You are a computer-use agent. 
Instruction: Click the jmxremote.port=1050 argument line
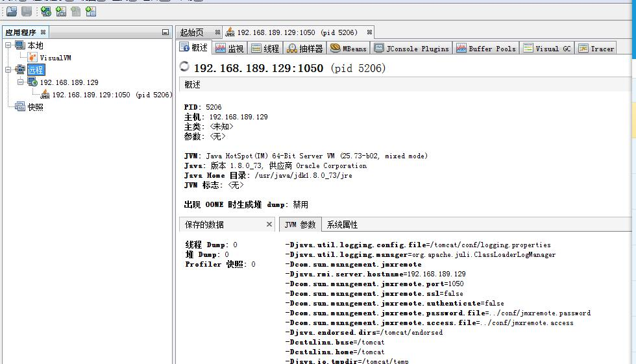[x=374, y=284]
